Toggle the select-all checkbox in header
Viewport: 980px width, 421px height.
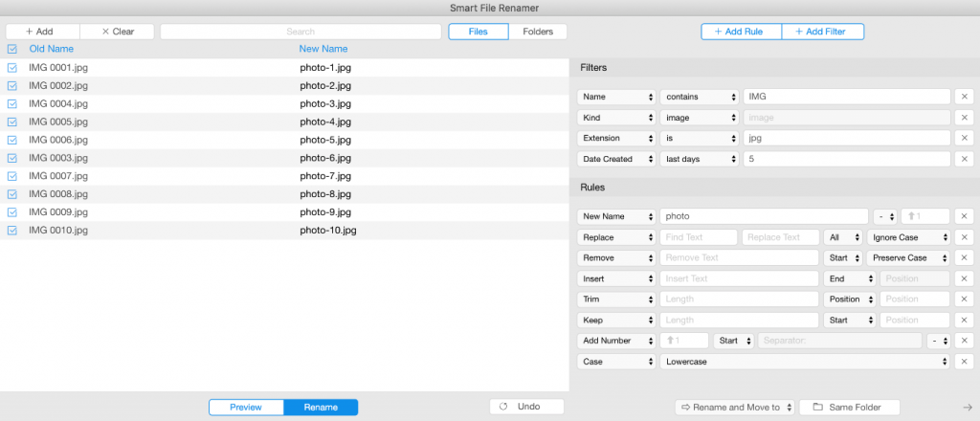click(11, 49)
